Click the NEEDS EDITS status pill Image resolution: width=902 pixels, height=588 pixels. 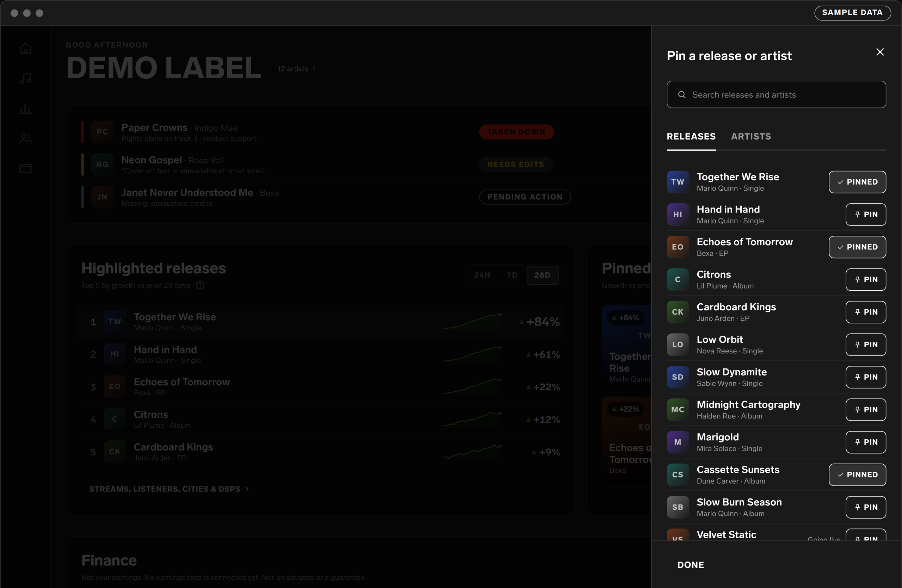point(515,165)
